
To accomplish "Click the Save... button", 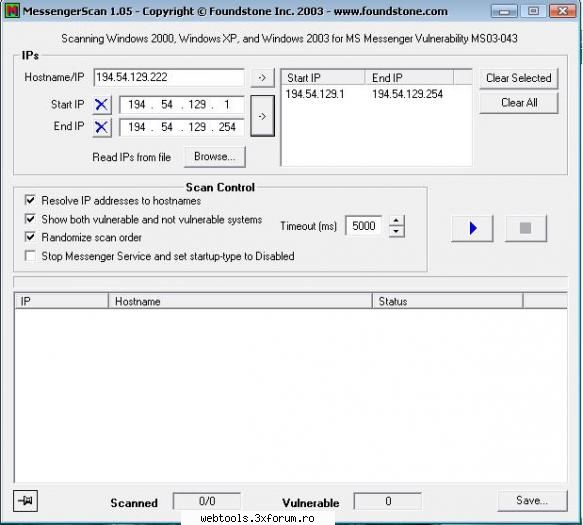I will pos(532,500).
